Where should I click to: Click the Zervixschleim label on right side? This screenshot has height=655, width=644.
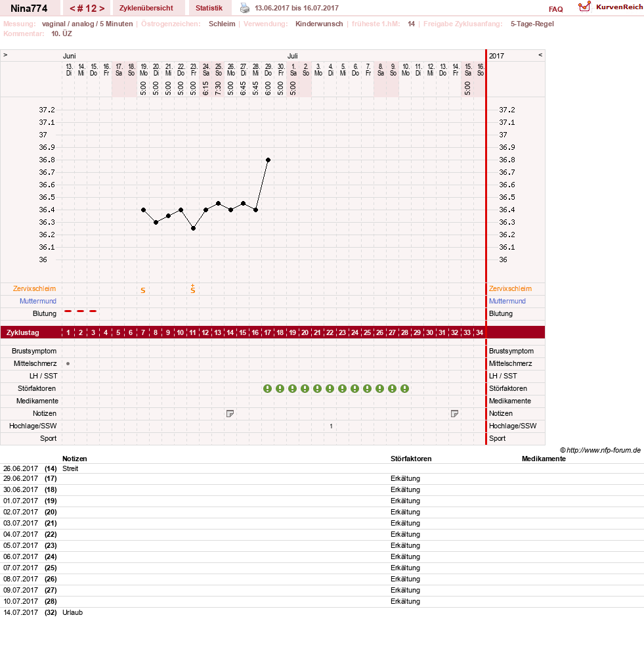510,288
